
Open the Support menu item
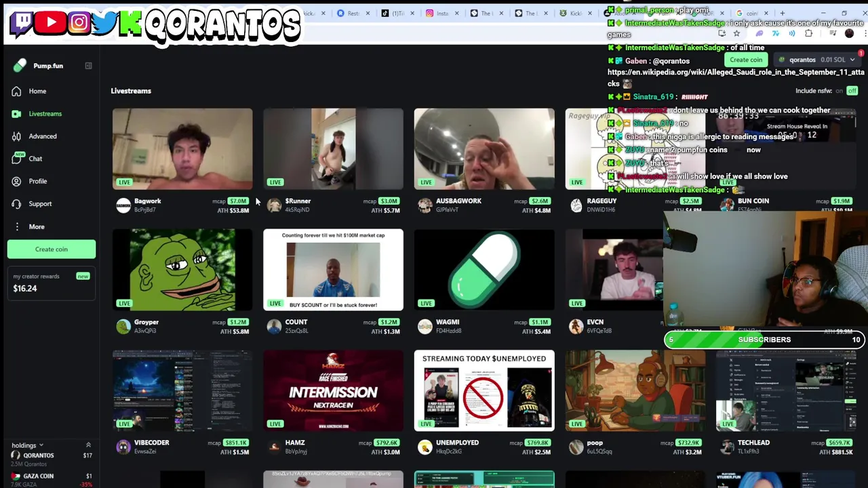coord(51,203)
